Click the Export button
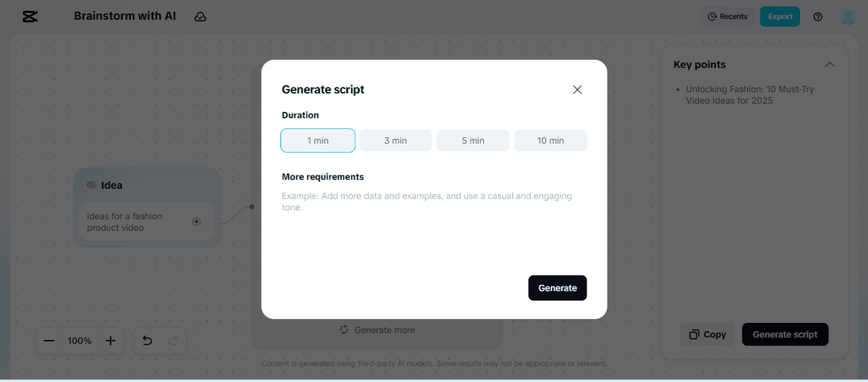The width and height of the screenshot is (868, 382). coord(780,16)
